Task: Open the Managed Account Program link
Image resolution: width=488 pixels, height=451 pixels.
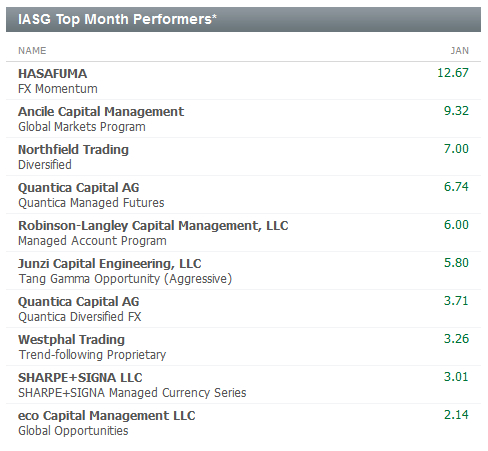Action: tap(92, 241)
